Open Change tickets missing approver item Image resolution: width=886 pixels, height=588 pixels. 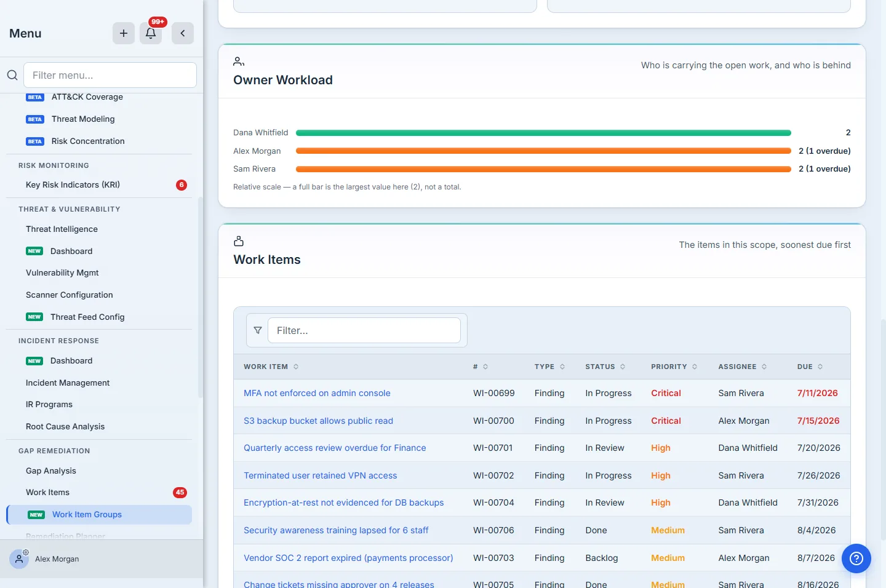click(339, 584)
